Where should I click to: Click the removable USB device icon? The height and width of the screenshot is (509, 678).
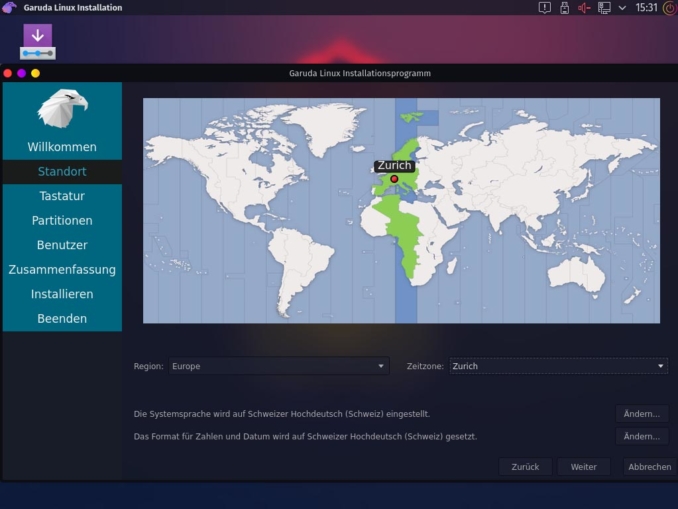tap(564, 8)
